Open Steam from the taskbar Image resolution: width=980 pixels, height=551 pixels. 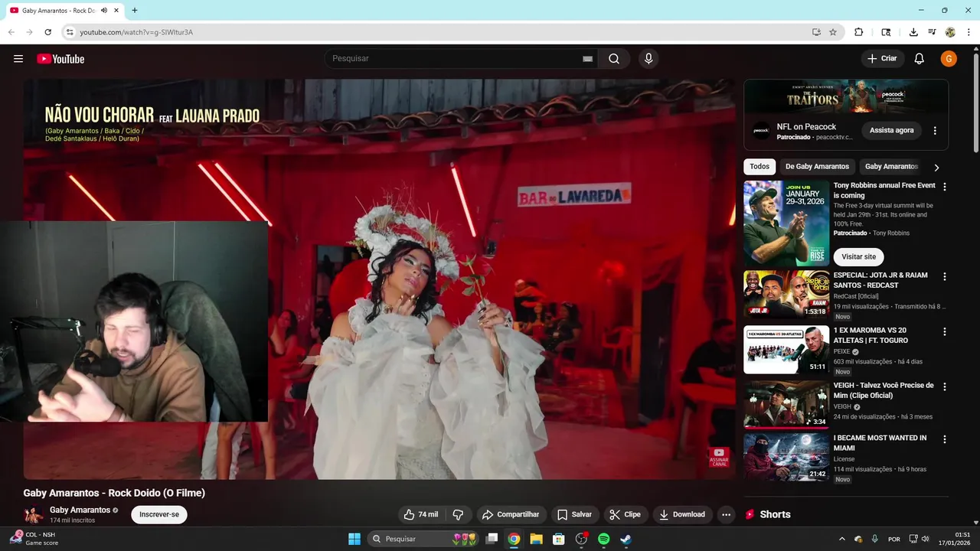[626, 539]
